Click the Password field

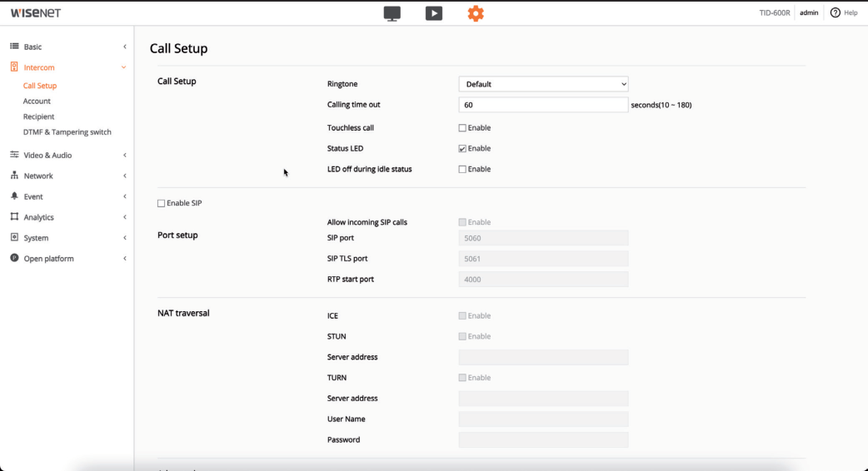coord(543,440)
